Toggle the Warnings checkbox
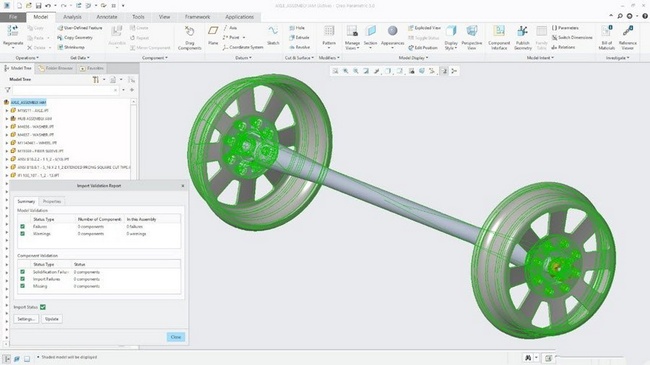650x365 pixels. click(22, 234)
